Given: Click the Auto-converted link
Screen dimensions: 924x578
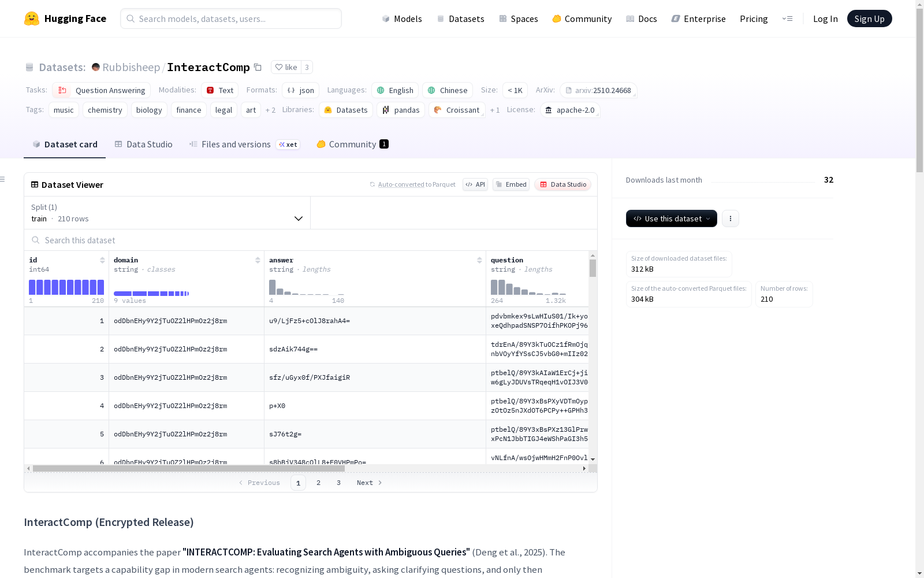Looking at the screenshot, I should [401, 184].
